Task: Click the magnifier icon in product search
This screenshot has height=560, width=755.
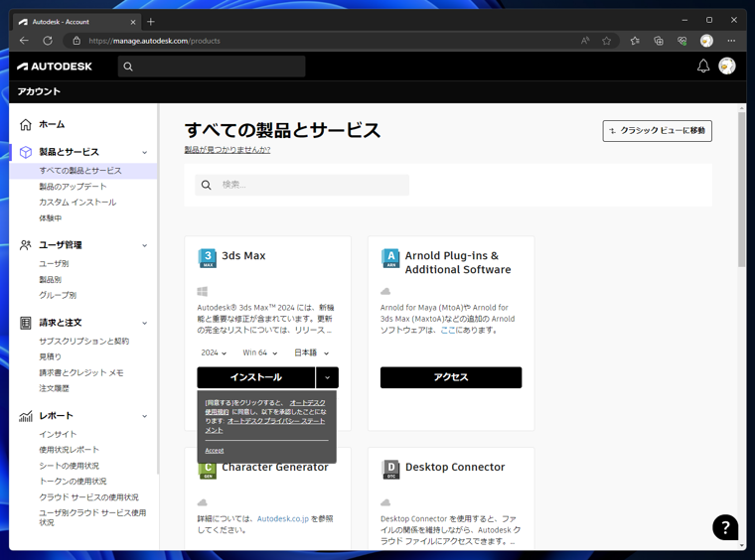Action: pos(206,185)
